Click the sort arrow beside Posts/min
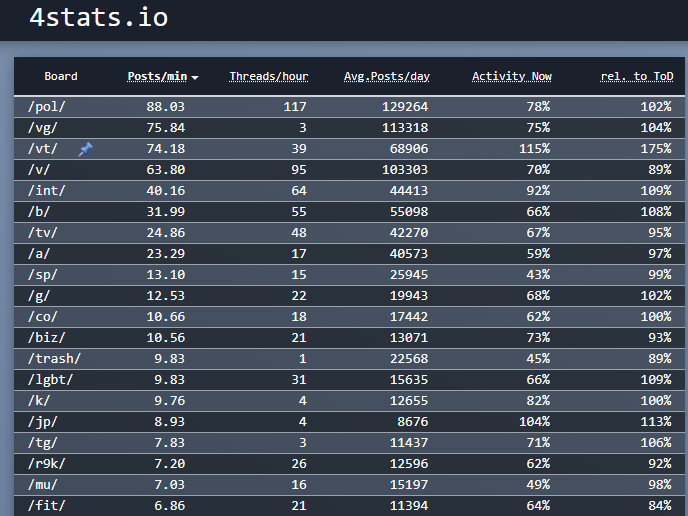The image size is (688, 516). tap(195, 78)
